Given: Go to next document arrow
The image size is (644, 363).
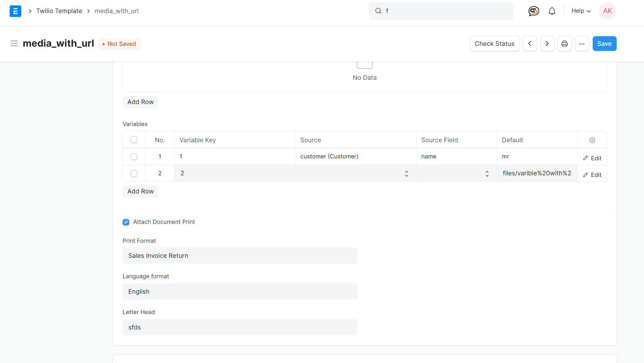Looking at the screenshot, I should point(547,44).
